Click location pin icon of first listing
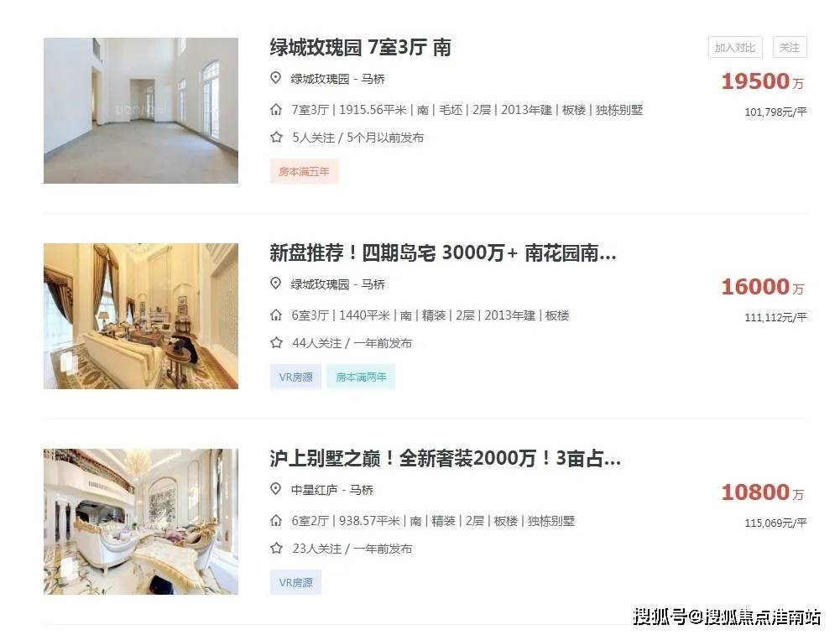840x635 pixels. (x=275, y=78)
